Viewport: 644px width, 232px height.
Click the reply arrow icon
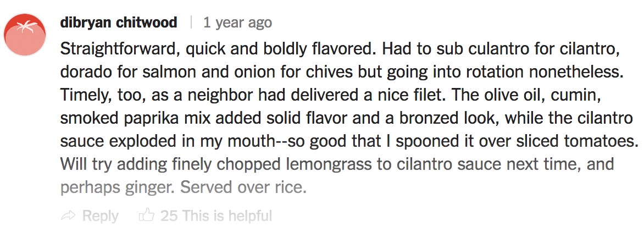click(68, 216)
